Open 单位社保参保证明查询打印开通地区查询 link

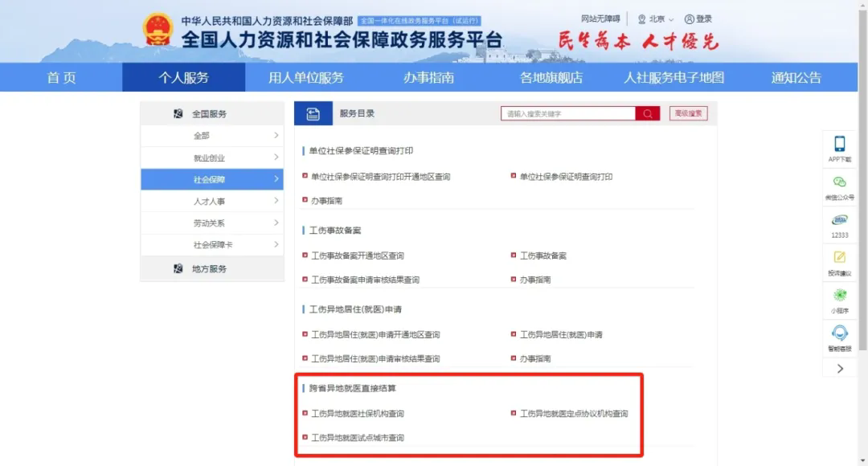pos(380,177)
